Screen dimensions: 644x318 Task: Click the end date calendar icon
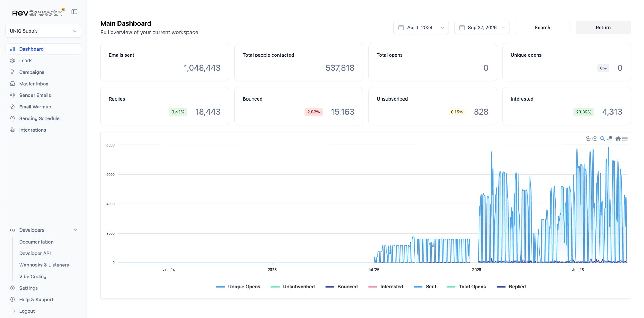point(462,28)
